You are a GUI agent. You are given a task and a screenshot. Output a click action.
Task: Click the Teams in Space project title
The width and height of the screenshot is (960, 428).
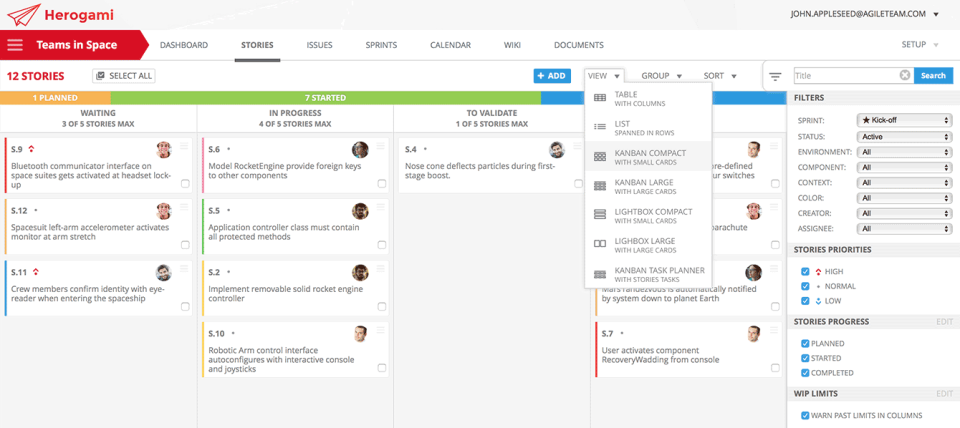point(77,45)
